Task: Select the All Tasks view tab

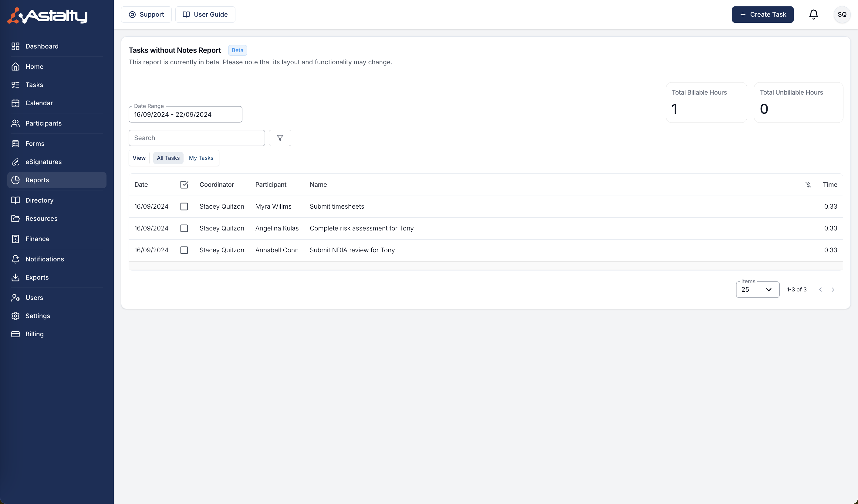Action: pos(168,158)
